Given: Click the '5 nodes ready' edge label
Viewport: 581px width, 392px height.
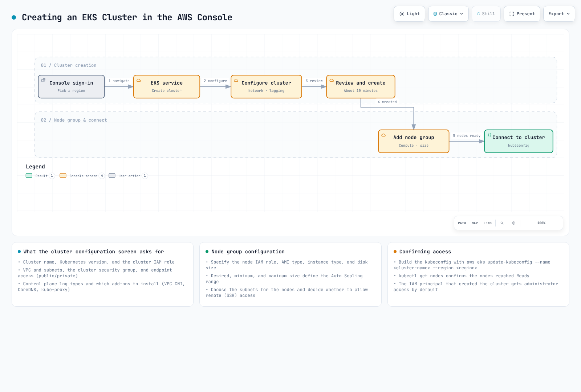Looking at the screenshot, I should (467, 136).
